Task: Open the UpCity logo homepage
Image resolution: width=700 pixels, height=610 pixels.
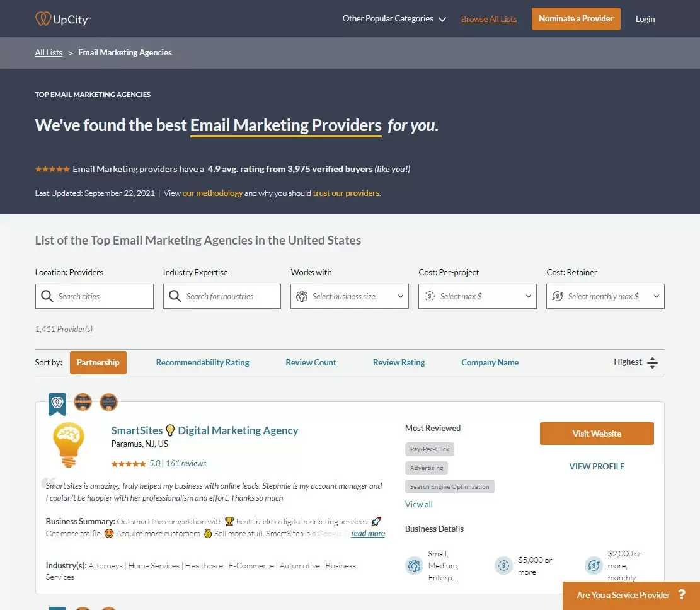Action: 63,19
